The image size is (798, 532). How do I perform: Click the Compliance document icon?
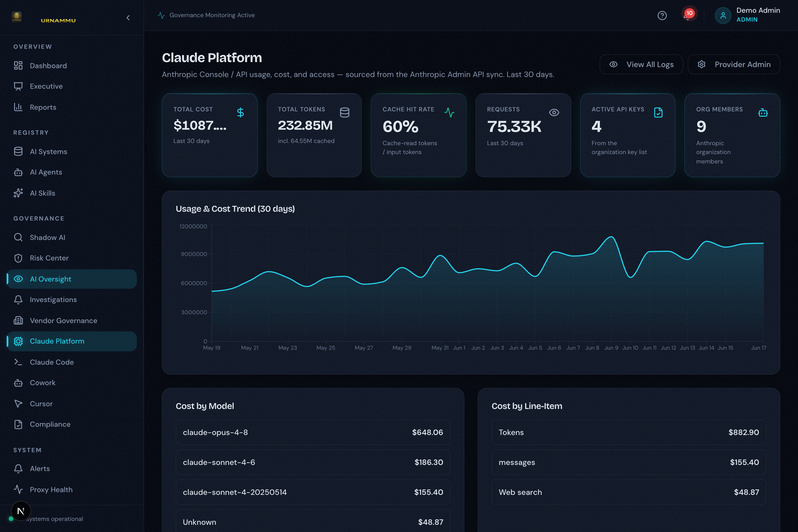pos(18,424)
